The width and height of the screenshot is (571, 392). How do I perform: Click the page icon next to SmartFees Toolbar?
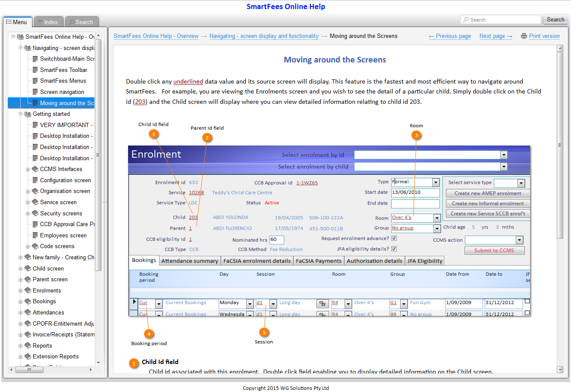(x=35, y=70)
